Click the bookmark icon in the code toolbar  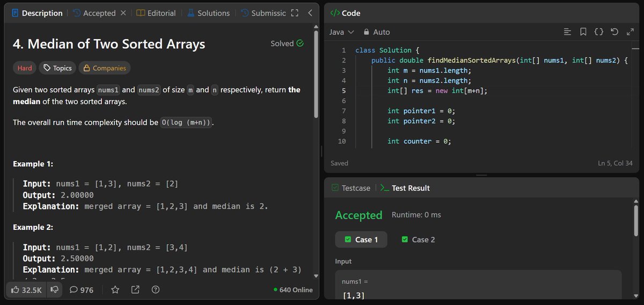tap(583, 32)
